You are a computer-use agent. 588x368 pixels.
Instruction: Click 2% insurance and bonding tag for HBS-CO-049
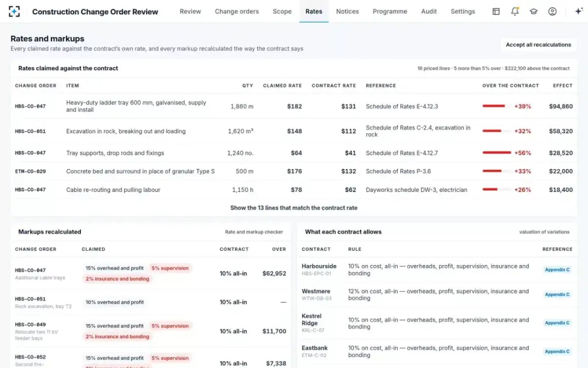tap(118, 337)
